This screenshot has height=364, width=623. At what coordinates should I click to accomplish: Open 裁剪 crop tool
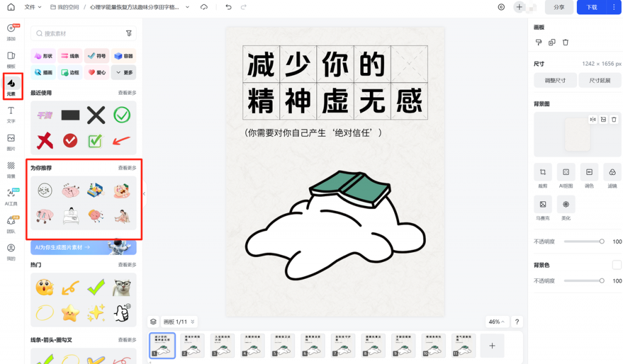pos(543,176)
